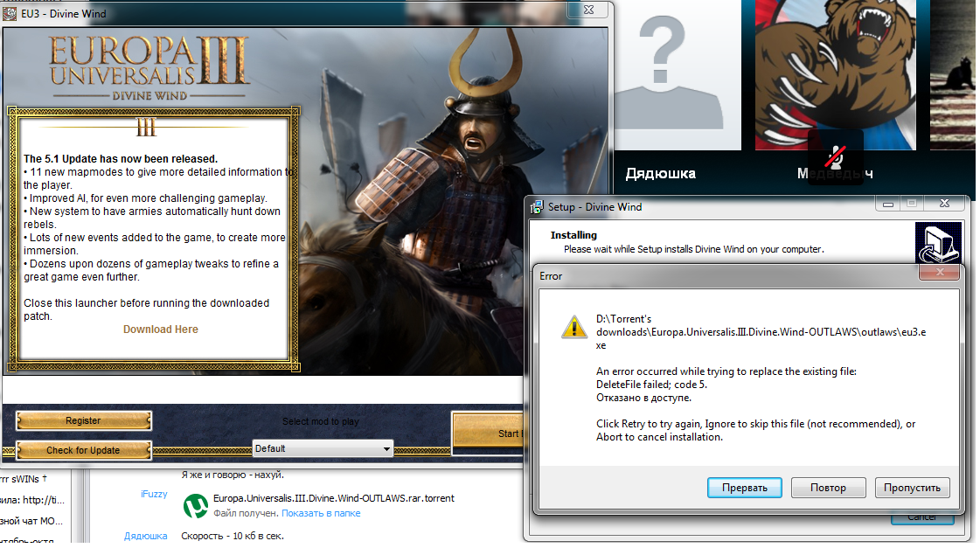This screenshot has height=548, width=980.
Task: Close the Error dialog with X button
Action: pos(939,272)
